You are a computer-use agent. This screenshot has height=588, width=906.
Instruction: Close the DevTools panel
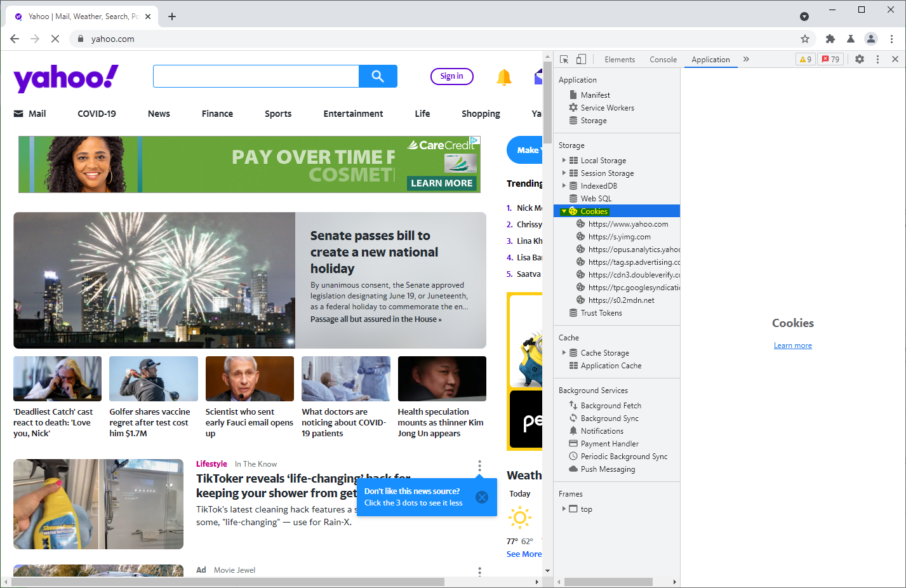coord(895,59)
